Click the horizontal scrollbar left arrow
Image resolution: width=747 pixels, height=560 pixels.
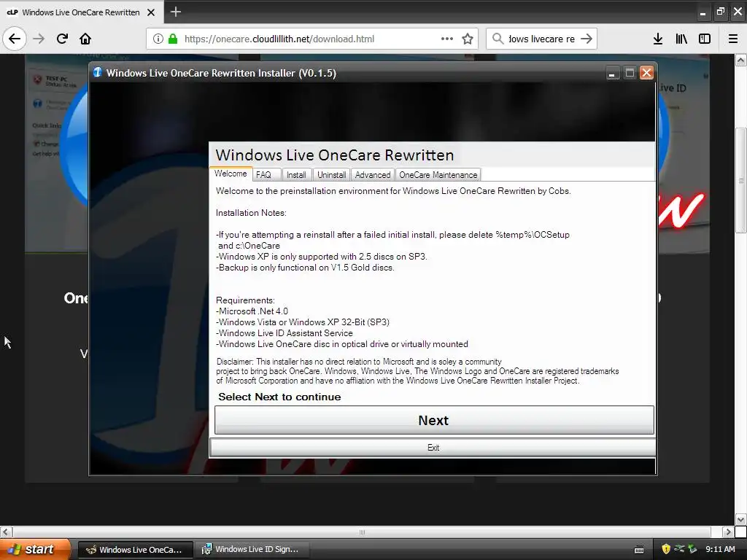coord(6,532)
